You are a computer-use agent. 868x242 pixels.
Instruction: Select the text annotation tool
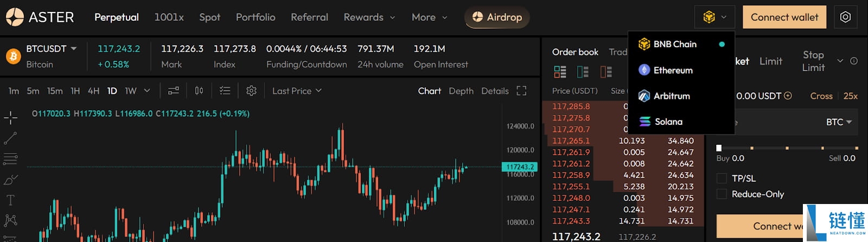10,200
